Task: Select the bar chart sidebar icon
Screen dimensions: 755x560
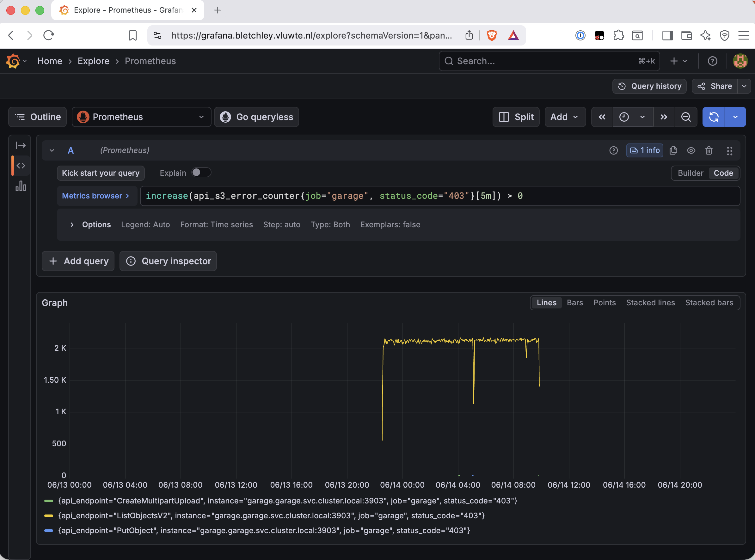Action: tap(21, 186)
